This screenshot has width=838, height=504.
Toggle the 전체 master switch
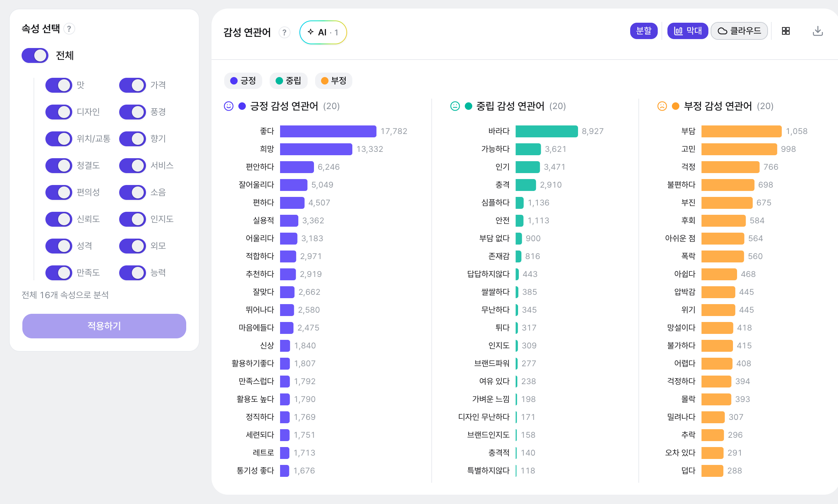click(35, 55)
